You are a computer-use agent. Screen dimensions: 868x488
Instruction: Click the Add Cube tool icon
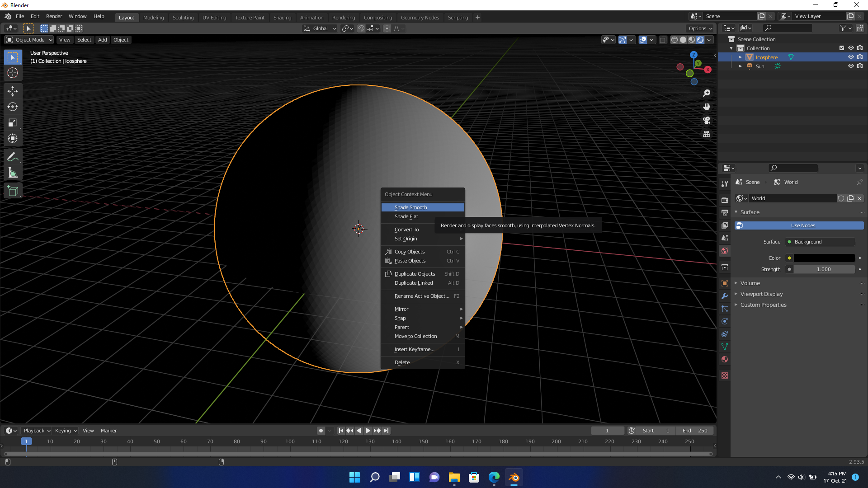[x=13, y=191]
